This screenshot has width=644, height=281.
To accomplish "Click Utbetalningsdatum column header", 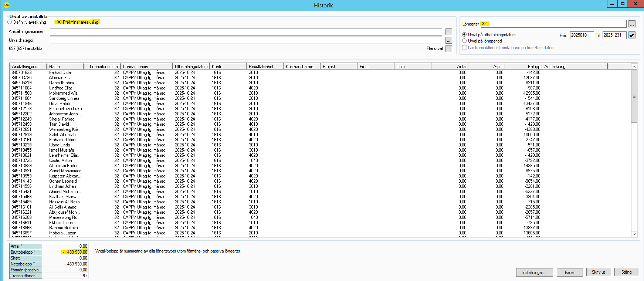I will [191, 67].
